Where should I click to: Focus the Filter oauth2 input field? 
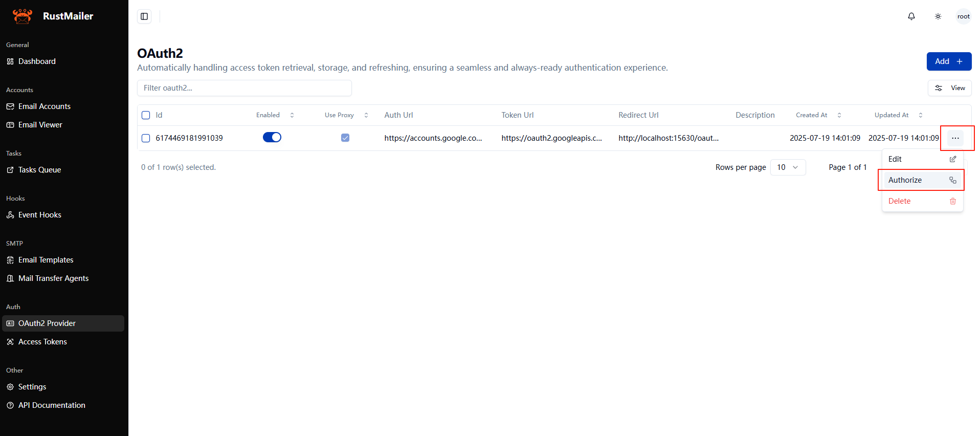click(244, 88)
